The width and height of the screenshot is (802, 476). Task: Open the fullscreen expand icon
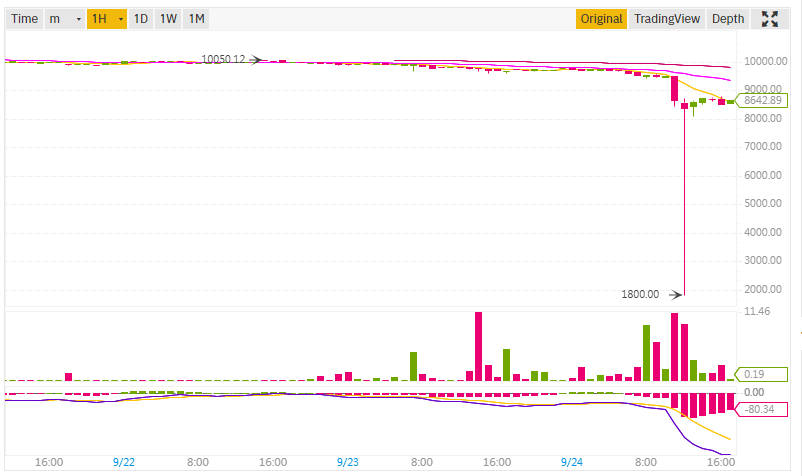pos(770,19)
